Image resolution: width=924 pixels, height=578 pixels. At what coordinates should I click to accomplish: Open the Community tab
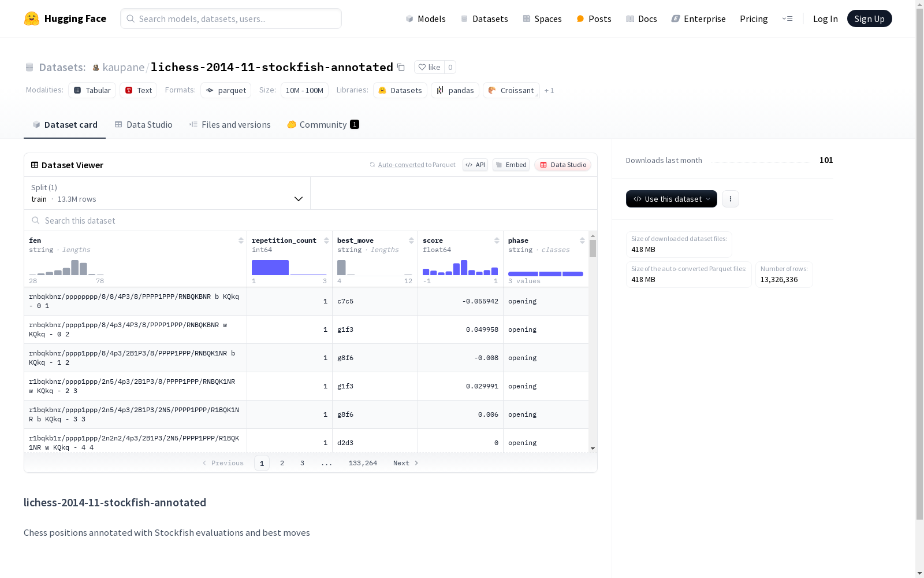click(323, 125)
